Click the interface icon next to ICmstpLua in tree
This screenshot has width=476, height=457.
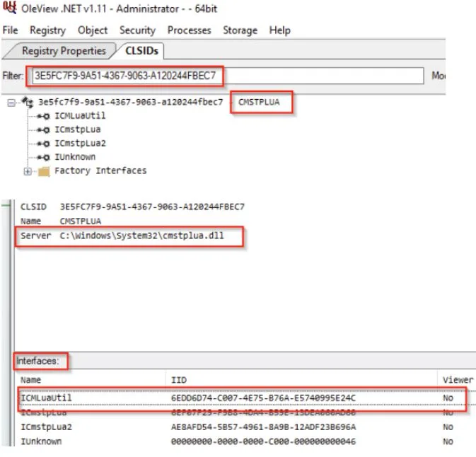(x=43, y=130)
